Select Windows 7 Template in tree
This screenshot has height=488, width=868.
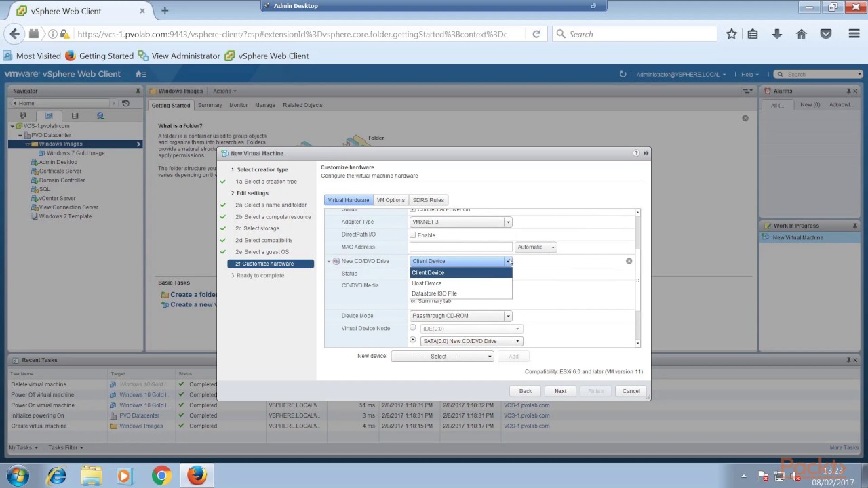pos(65,216)
